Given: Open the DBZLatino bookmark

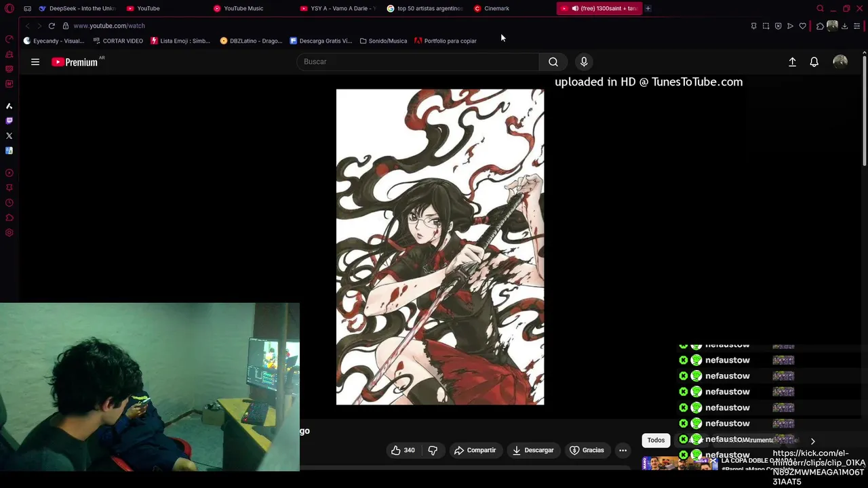Looking at the screenshot, I should (251, 41).
